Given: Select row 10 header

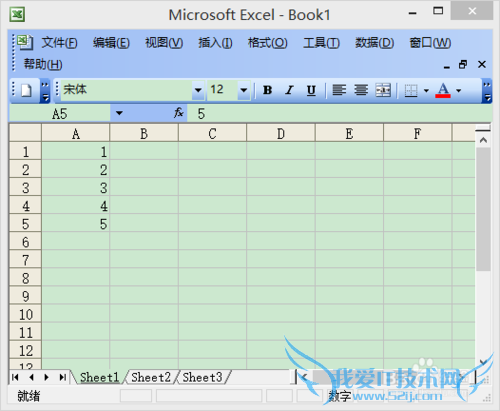Looking at the screenshot, I should [x=26, y=314].
